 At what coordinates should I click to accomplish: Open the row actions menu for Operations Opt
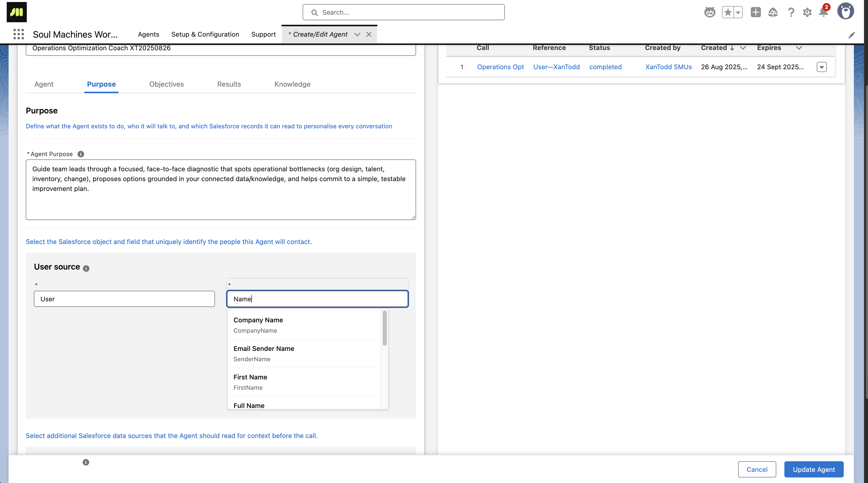822,67
